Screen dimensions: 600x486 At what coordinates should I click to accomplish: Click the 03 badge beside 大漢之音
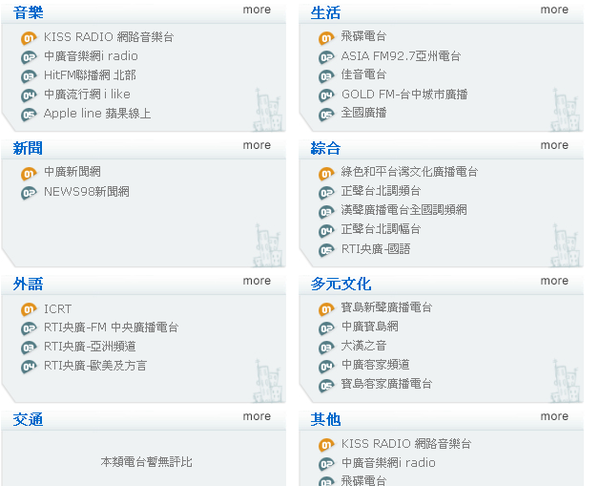(x=326, y=347)
